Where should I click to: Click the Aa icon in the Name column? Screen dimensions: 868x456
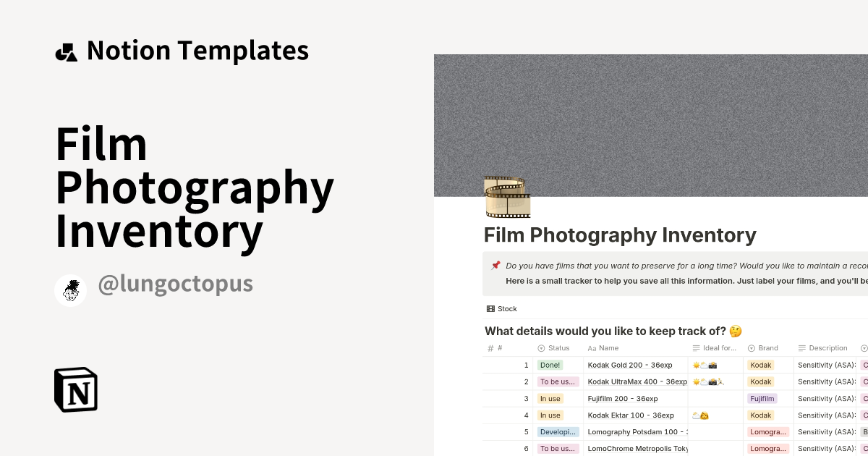(x=591, y=348)
